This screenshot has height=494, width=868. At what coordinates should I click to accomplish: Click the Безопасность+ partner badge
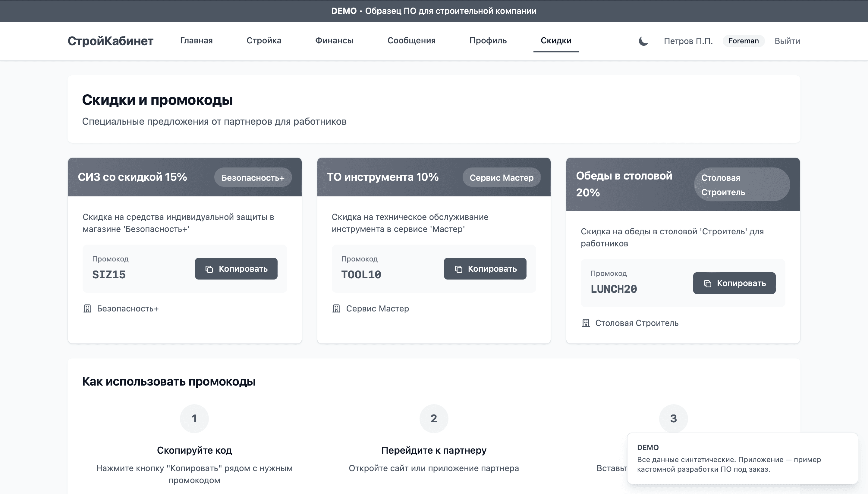pyautogui.click(x=253, y=177)
